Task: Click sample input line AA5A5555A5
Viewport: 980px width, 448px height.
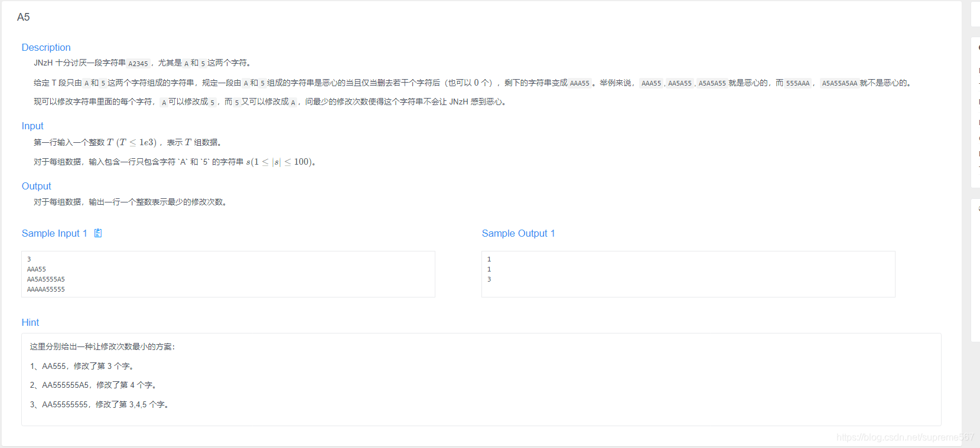Action: (x=46, y=279)
